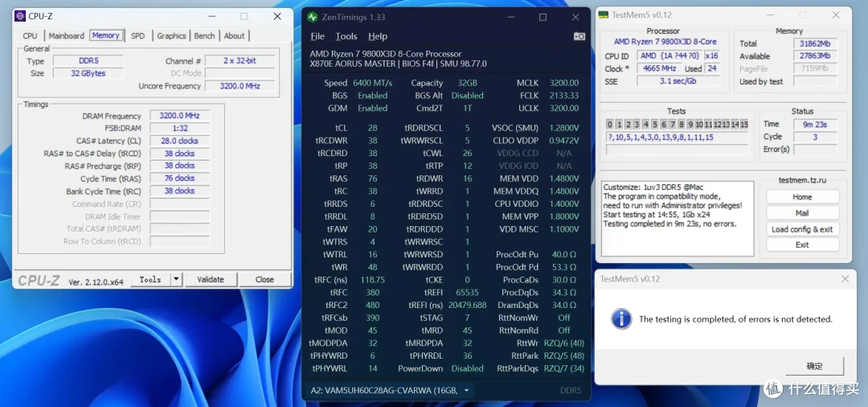Click the PowerDown Disabled value in ZenTimings
This screenshot has height=407, width=868.
pos(467,368)
